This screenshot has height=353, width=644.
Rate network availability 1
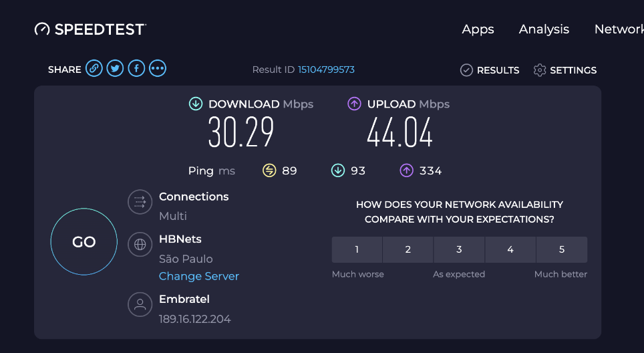coord(357,249)
